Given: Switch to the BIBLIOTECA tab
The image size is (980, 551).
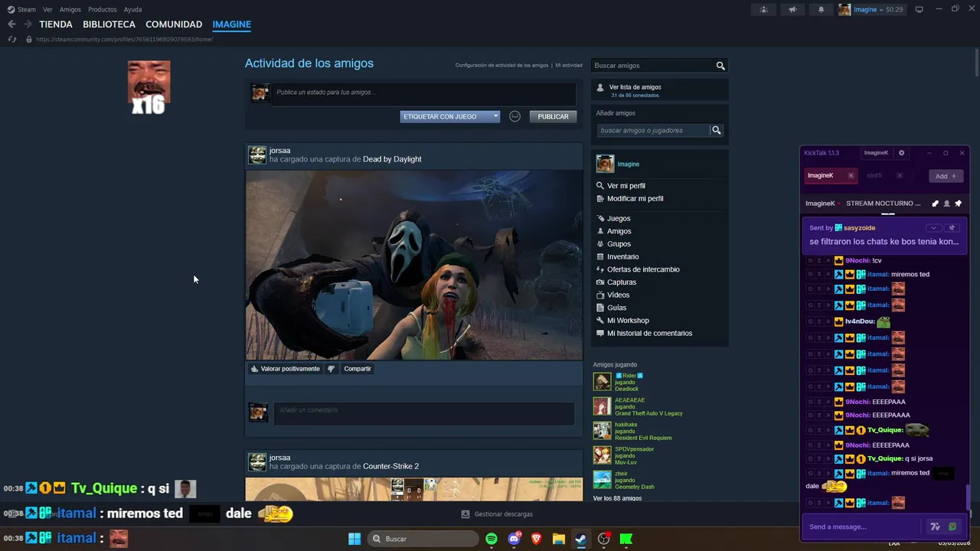Looking at the screenshot, I should [109, 24].
